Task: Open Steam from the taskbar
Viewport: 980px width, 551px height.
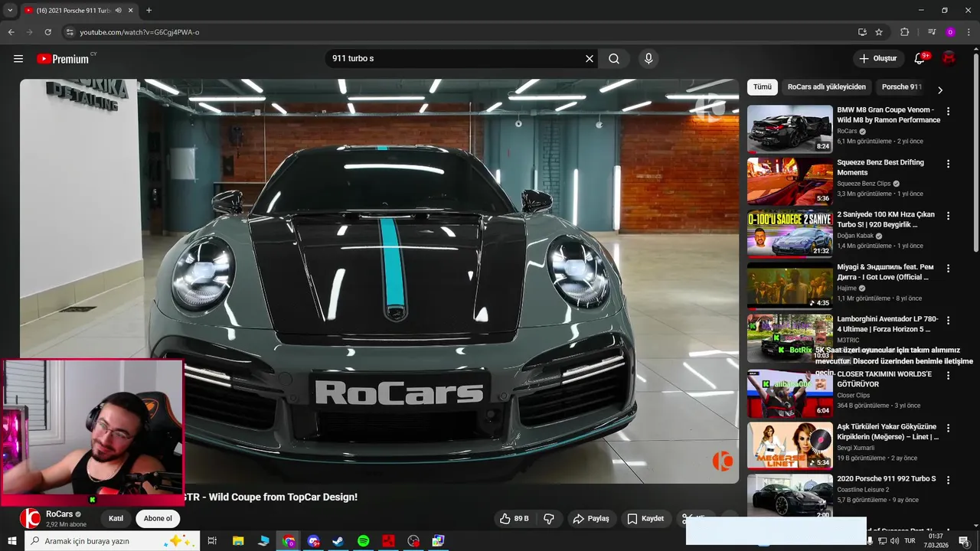Action: (338, 541)
